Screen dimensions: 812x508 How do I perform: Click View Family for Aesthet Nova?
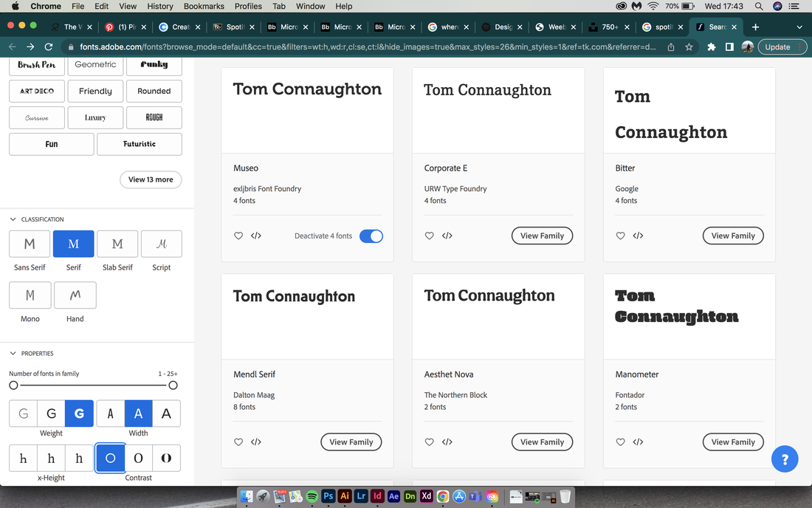(x=543, y=442)
